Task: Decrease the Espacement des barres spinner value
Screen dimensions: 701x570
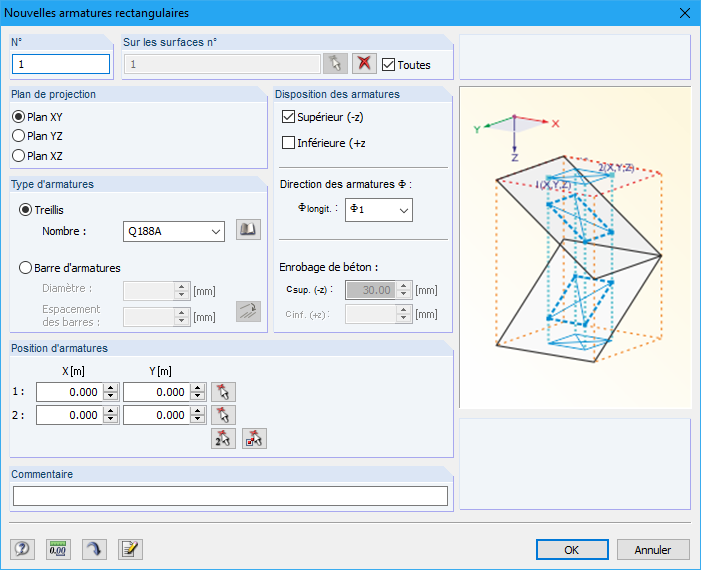Action: click(182, 321)
